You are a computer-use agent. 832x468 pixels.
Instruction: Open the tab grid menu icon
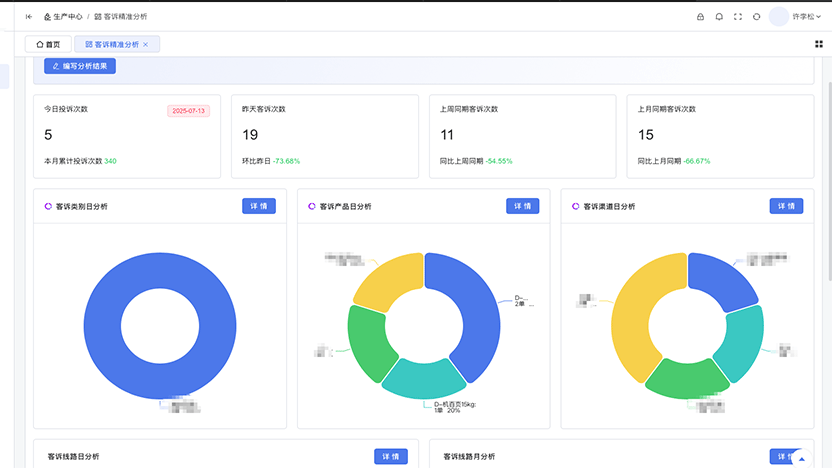819,44
